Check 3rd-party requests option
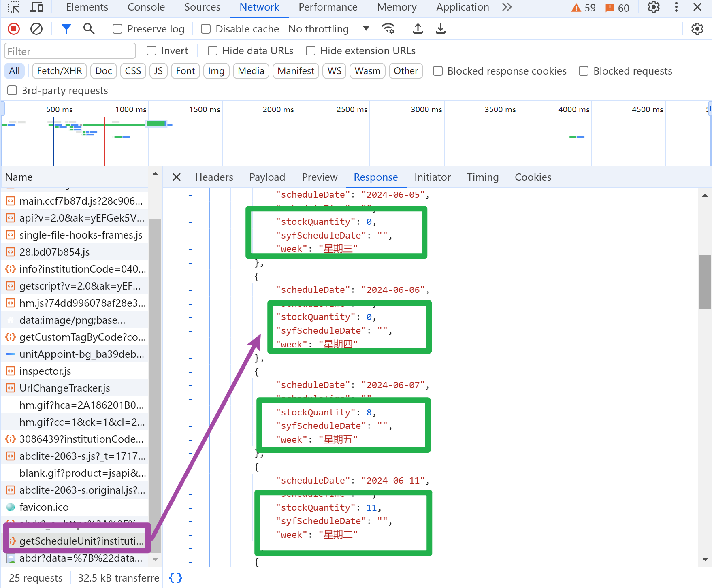This screenshot has width=712, height=588. 12,90
